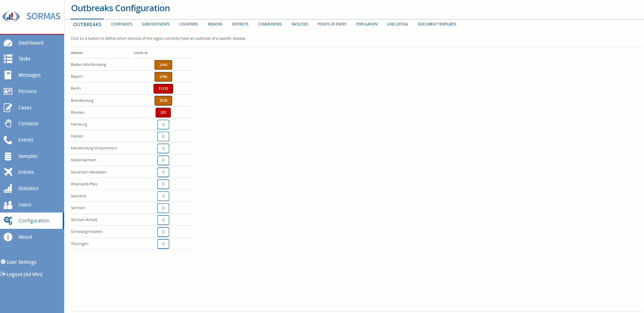Click the SORMAS logo icon
644x313 pixels.
[x=11, y=16]
